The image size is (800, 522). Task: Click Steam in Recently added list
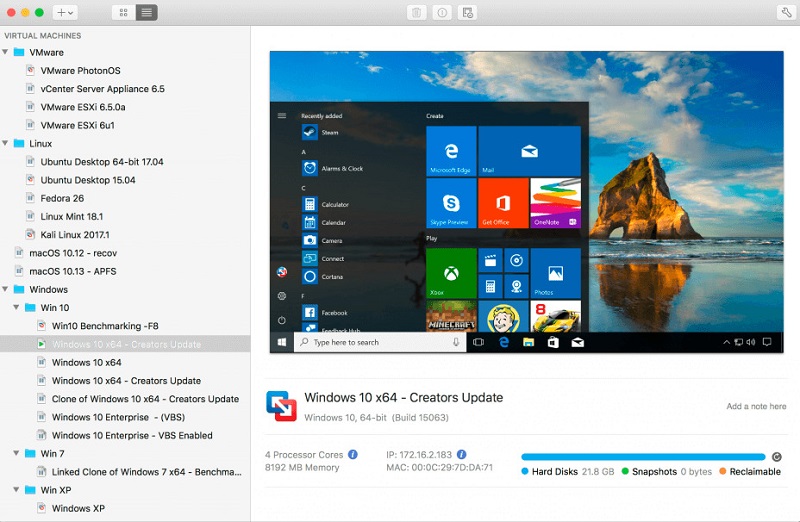(320, 132)
